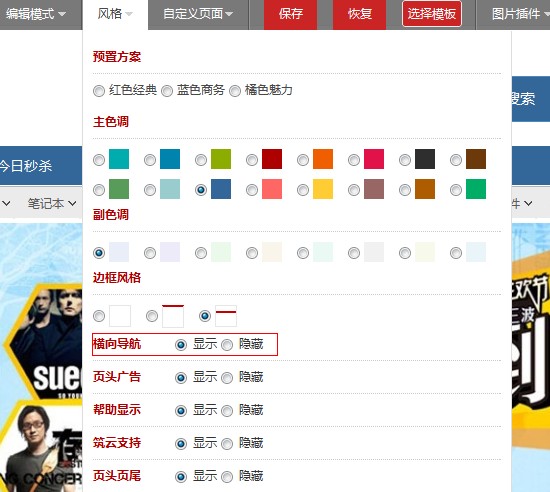Open the 编辑模式 dropdown
The image size is (550, 492).
pyautogui.click(x=36, y=14)
